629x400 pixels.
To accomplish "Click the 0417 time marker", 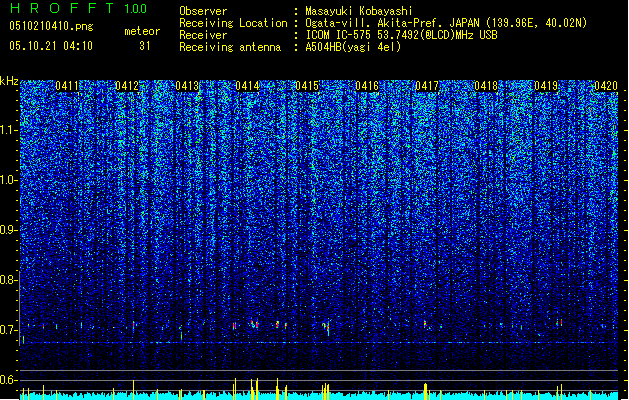I will 427,86.
